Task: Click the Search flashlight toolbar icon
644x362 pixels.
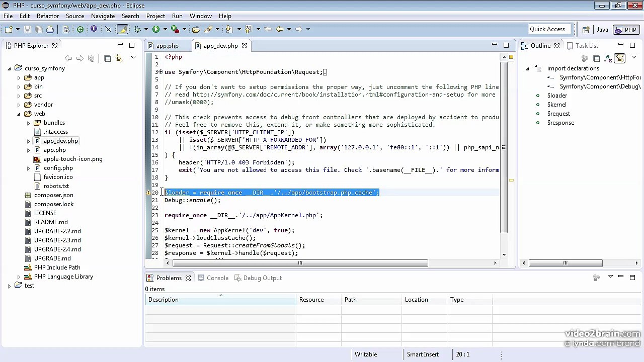Action: (x=208, y=29)
